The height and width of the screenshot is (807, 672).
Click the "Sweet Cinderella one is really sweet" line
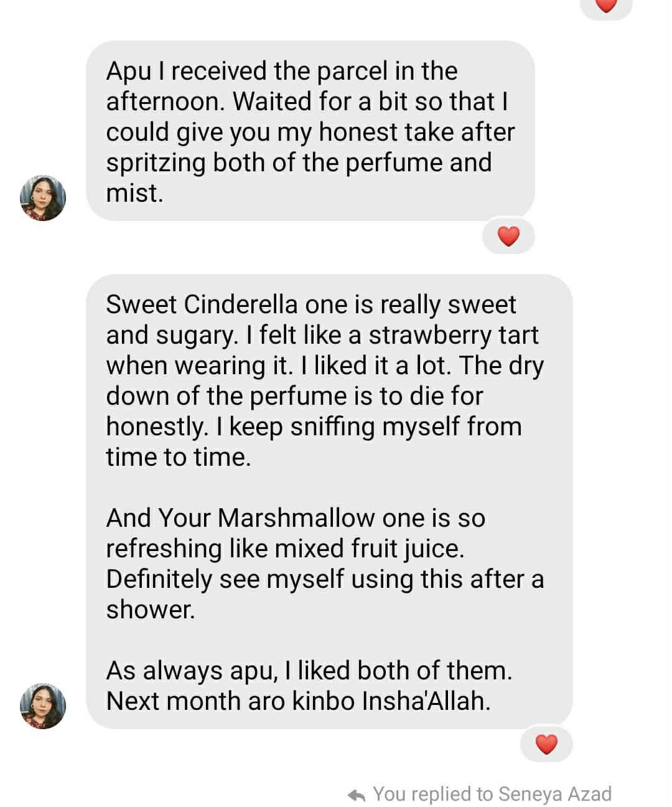tap(310, 304)
